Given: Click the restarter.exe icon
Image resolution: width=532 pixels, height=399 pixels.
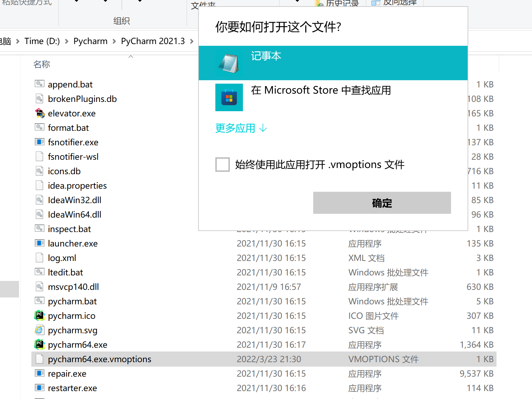Looking at the screenshot, I should point(40,388).
